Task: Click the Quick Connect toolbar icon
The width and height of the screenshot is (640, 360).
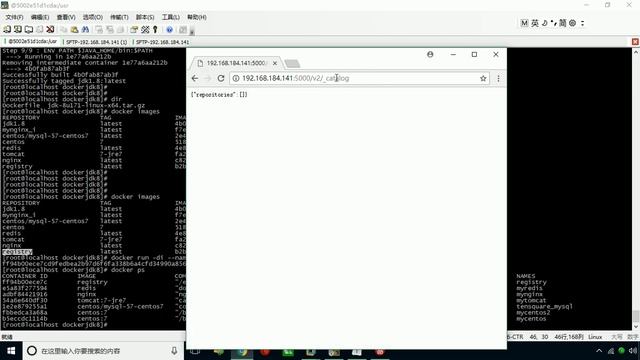Action: pos(18,29)
